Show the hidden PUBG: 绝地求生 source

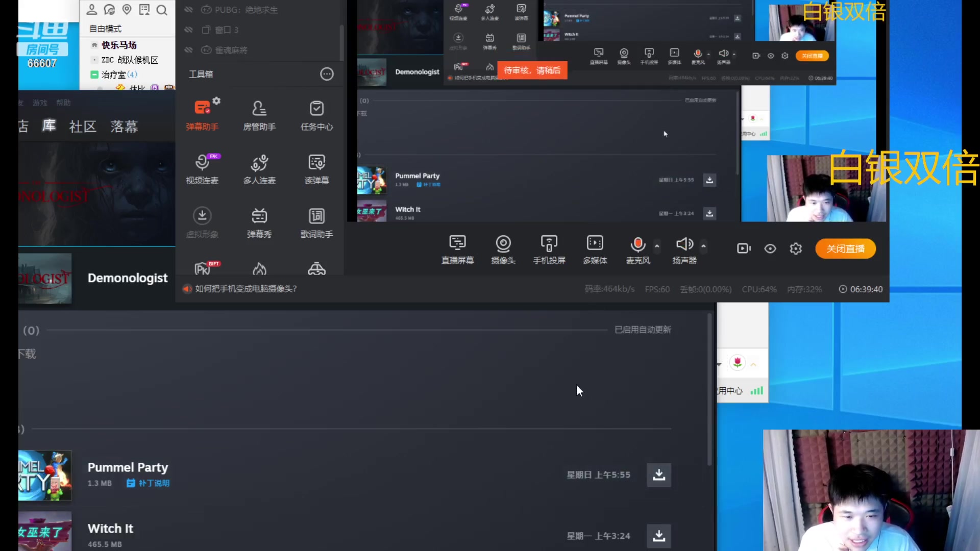point(189,10)
